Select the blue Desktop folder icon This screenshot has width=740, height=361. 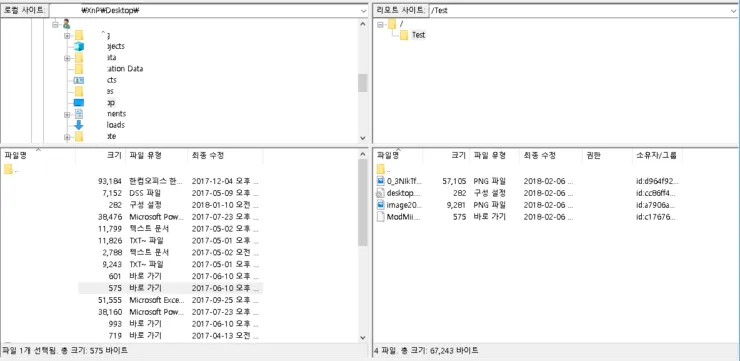pyautogui.click(x=79, y=102)
